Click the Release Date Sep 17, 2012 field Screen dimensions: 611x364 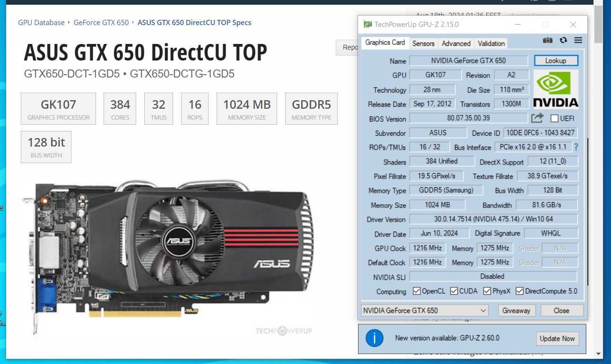coord(432,104)
